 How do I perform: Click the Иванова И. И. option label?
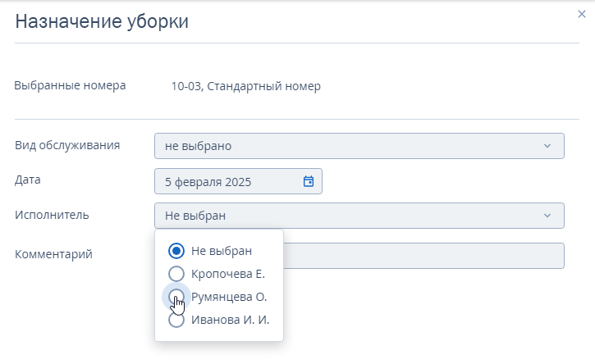pos(231,320)
